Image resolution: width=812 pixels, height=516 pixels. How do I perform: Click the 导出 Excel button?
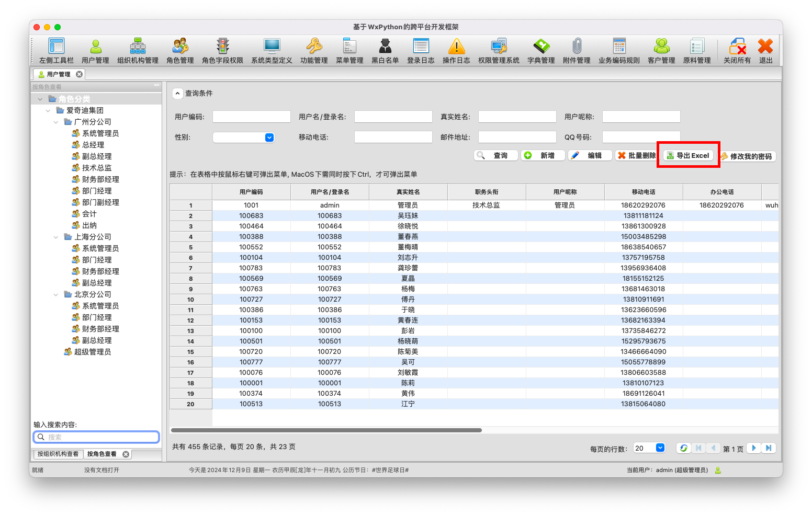[x=688, y=155]
